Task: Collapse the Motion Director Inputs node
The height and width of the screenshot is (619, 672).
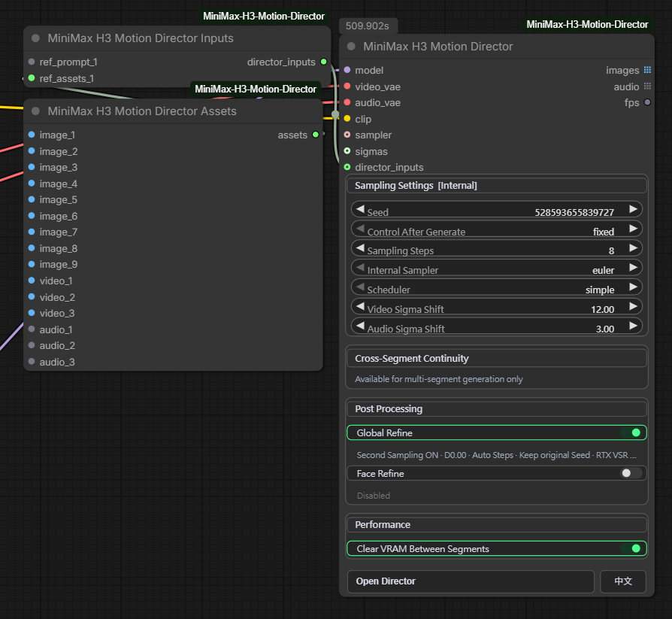Action: [x=36, y=38]
